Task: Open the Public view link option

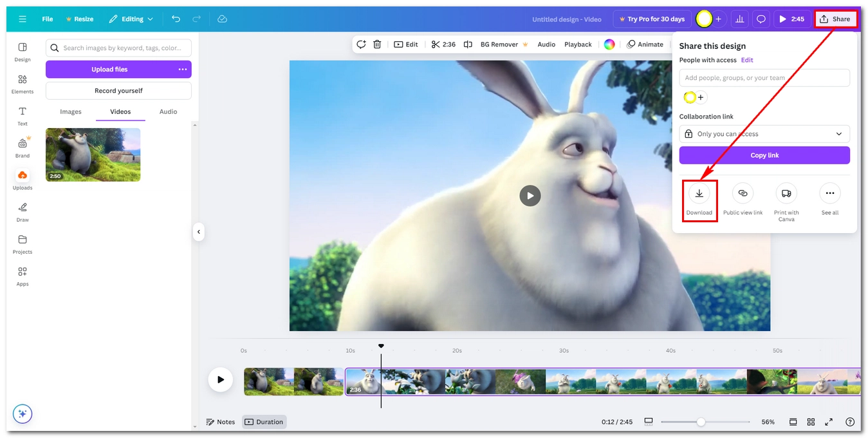Action: point(743,193)
